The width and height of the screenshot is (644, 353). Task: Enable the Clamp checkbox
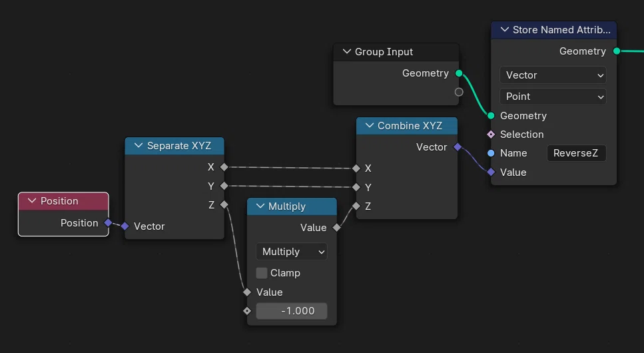coord(262,273)
